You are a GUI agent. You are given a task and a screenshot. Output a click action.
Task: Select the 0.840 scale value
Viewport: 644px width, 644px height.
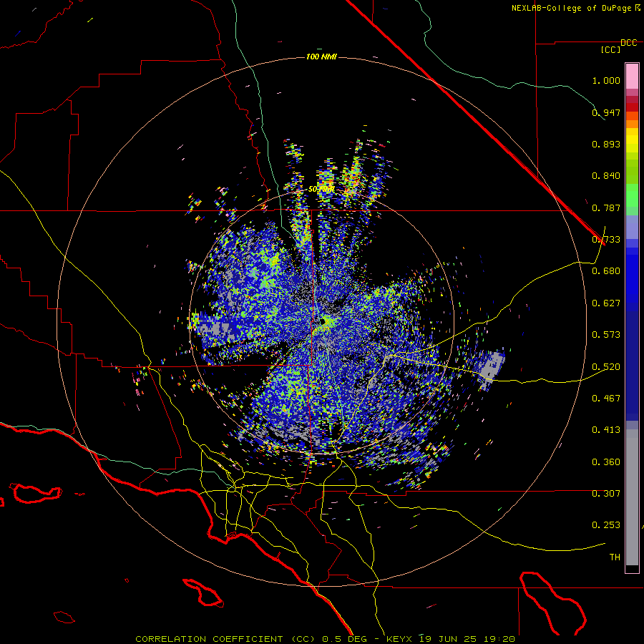(x=606, y=176)
